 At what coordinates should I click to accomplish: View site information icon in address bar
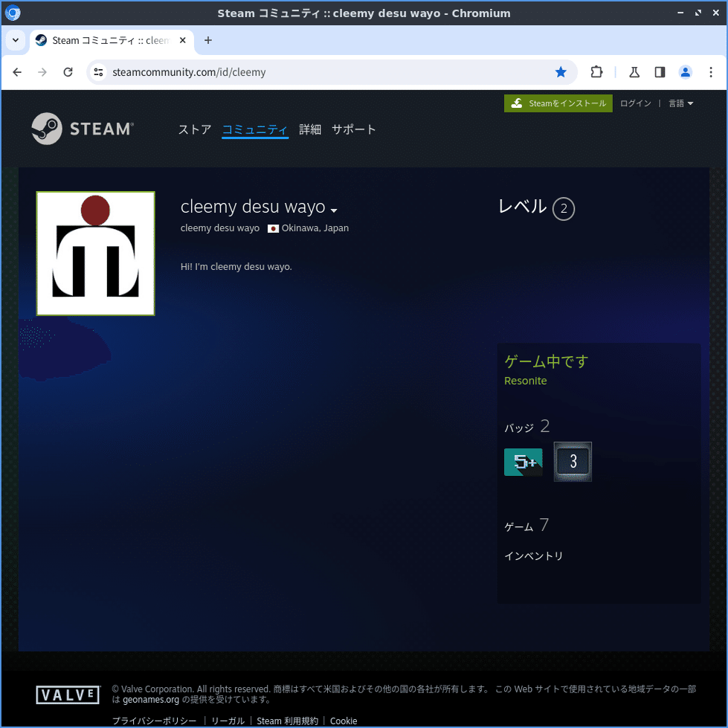[98, 72]
